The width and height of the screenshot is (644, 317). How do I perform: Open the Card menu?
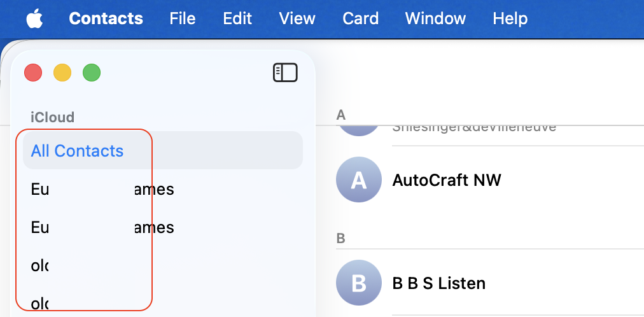click(360, 18)
